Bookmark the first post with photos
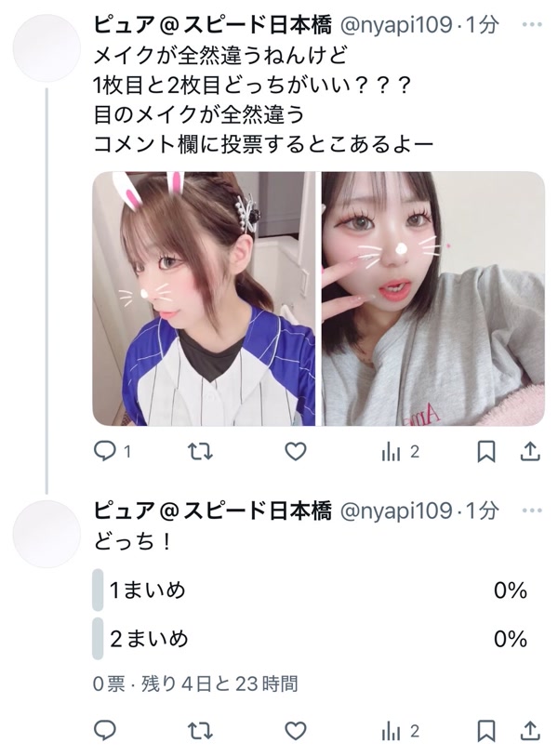This screenshot has width=558, height=756. coord(486,452)
